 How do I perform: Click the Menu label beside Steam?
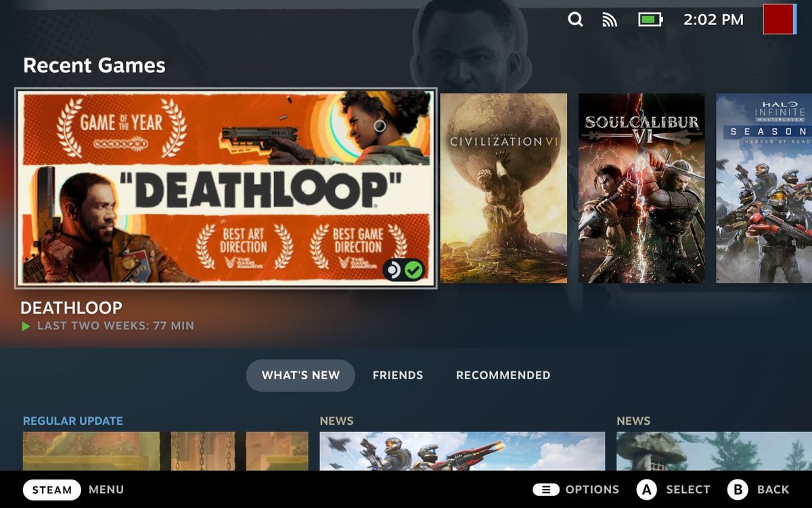[106, 490]
